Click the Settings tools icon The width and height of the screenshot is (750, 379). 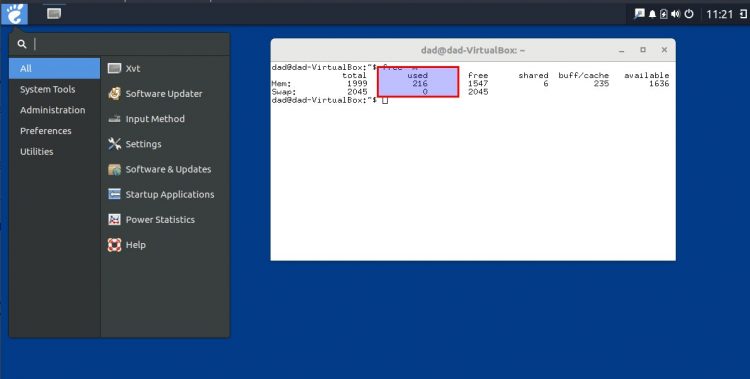[x=114, y=144]
